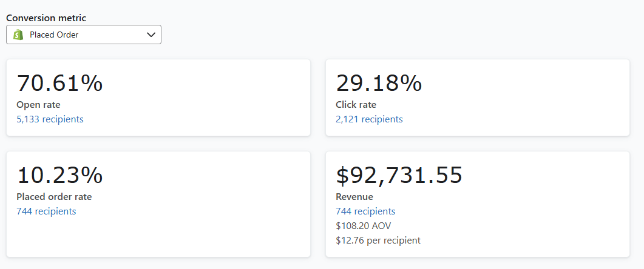Click the Click rate label
Viewport: 644px width, 269px height.
click(356, 105)
